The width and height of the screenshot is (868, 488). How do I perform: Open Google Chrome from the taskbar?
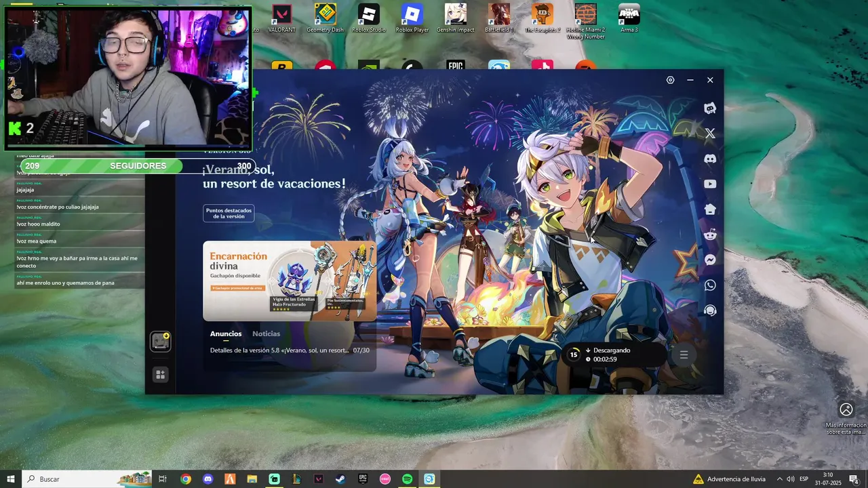(186, 479)
